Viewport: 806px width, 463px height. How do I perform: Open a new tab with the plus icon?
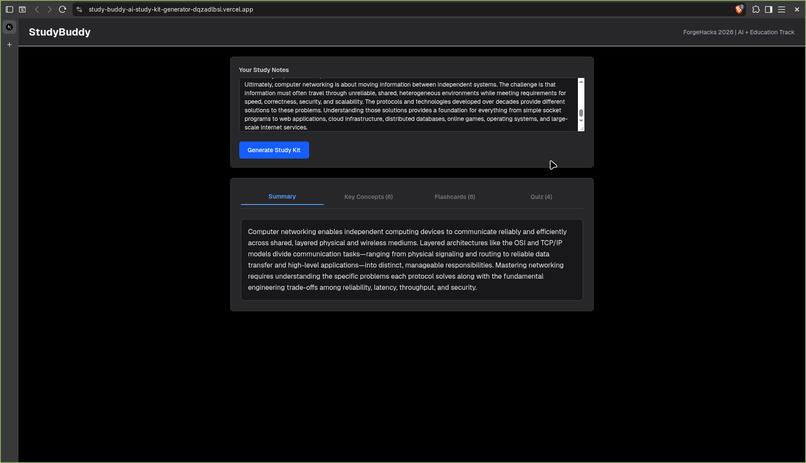9,45
